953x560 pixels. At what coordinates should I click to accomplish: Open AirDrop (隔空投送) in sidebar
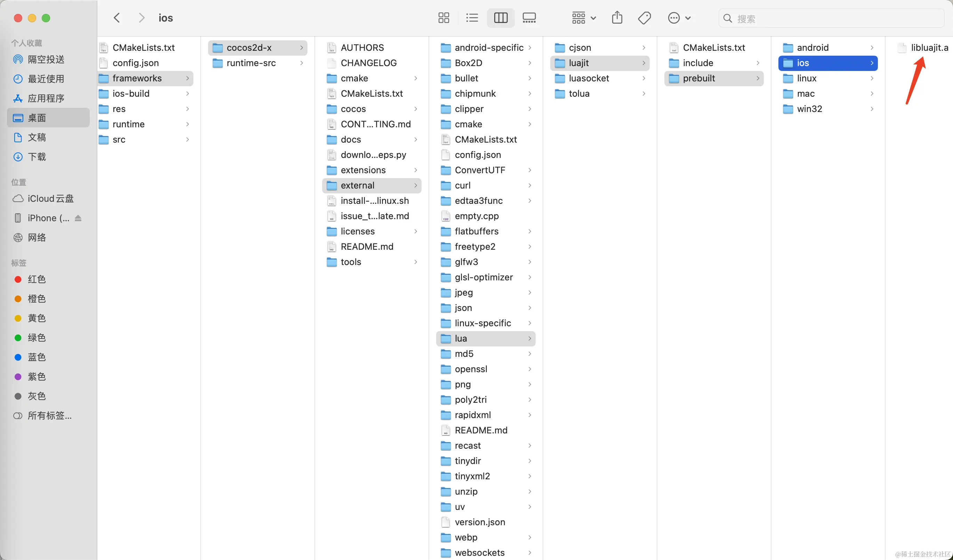[46, 59]
